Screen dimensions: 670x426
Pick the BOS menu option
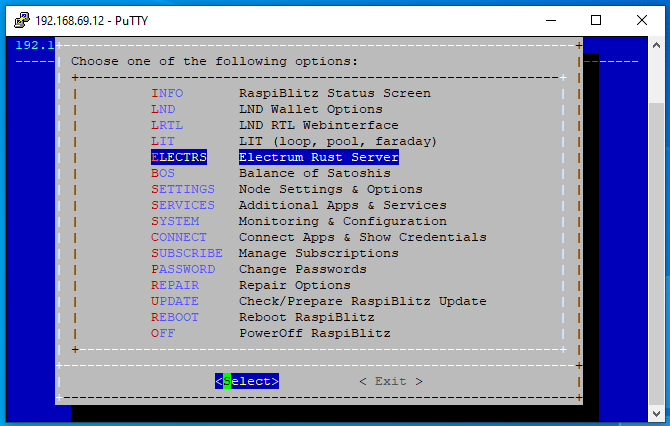click(x=163, y=173)
